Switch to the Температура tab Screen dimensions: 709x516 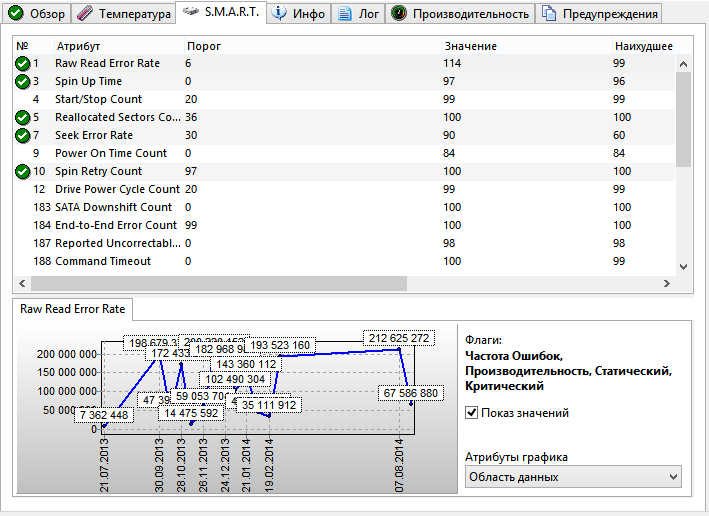coord(123,14)
